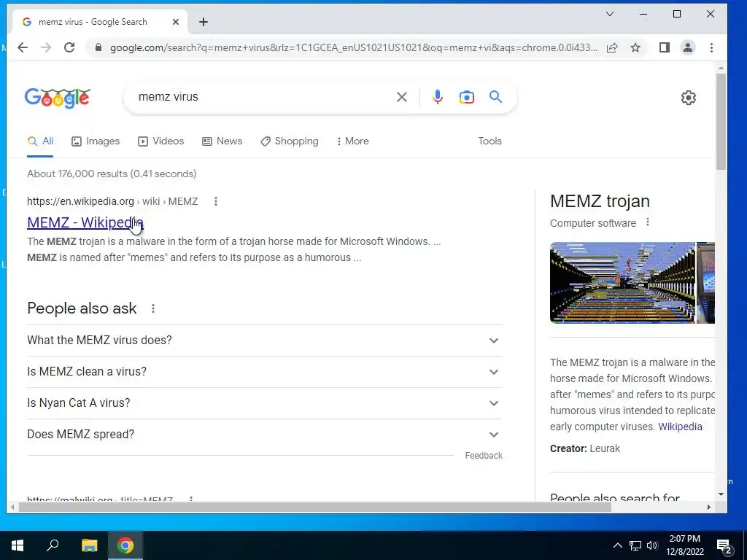Image resolution: width=747 pixels, height=560 pixels.
Task: Open about-this-result dots for Wikipedia
Action: click(216, 201)
